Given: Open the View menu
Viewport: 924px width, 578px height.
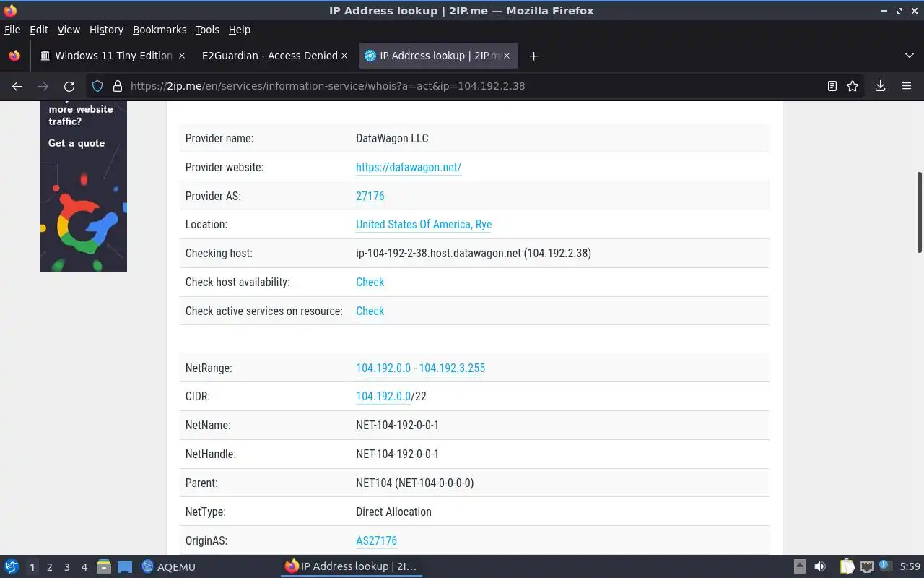Looking at the screenshot, I should coord(69,30).
